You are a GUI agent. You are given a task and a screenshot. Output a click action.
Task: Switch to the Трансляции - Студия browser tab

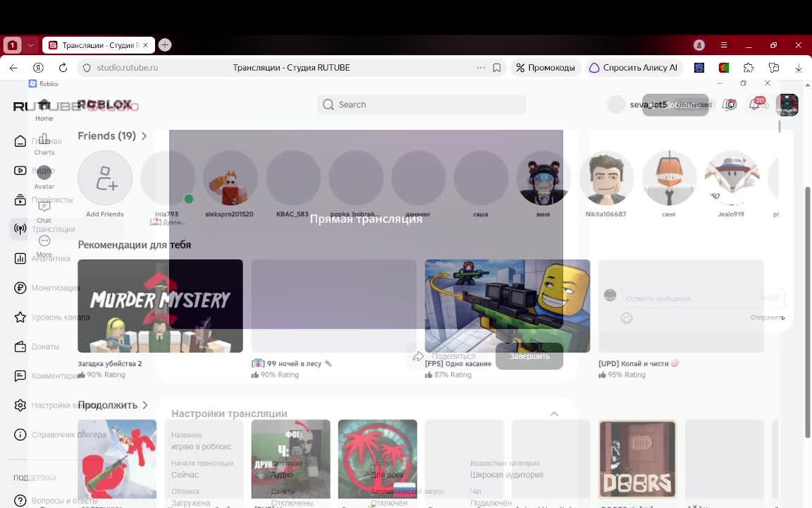99,45
